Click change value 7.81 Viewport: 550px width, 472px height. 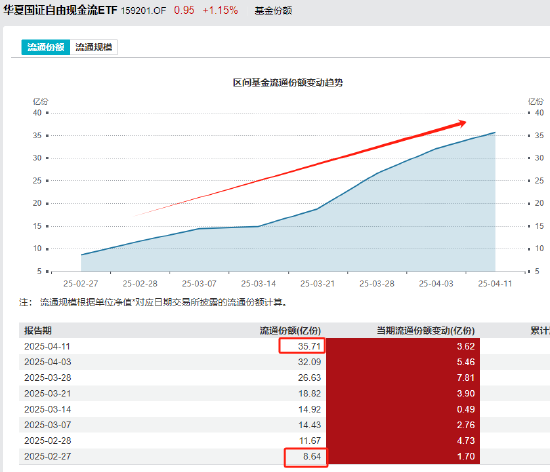[x=466, y=378]
